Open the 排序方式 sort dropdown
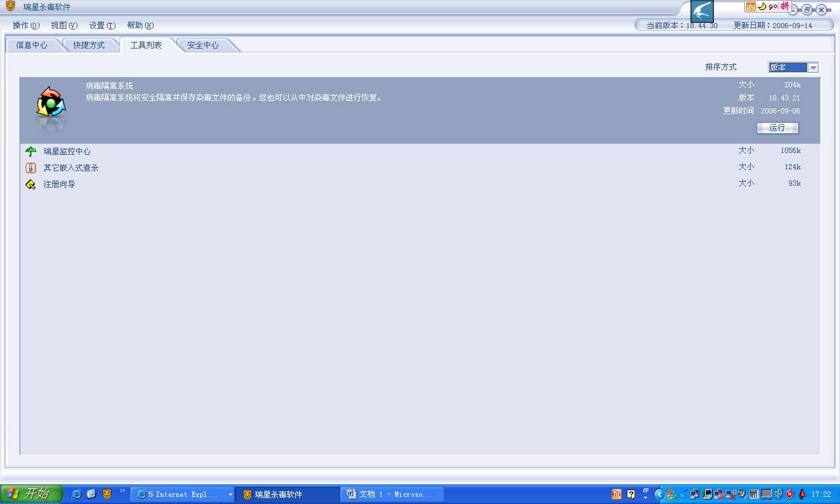 (x=813, y=68)
